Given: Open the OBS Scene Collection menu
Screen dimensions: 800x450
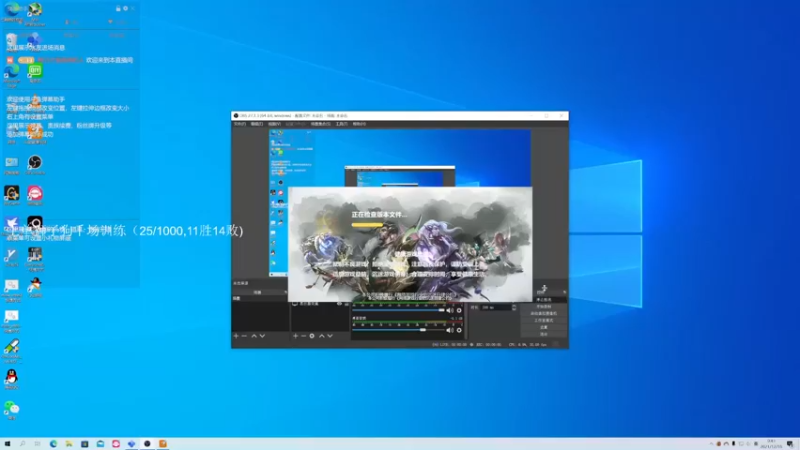Looking at the screenshot, I should tap(320, 124).
